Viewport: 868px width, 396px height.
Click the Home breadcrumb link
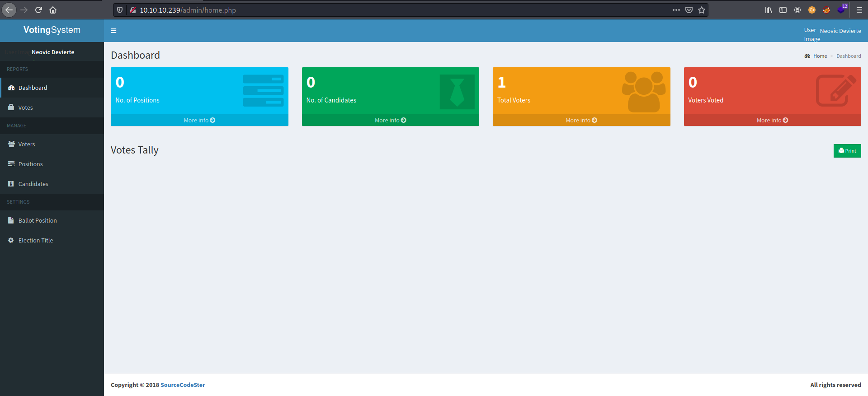coord(820,56)
